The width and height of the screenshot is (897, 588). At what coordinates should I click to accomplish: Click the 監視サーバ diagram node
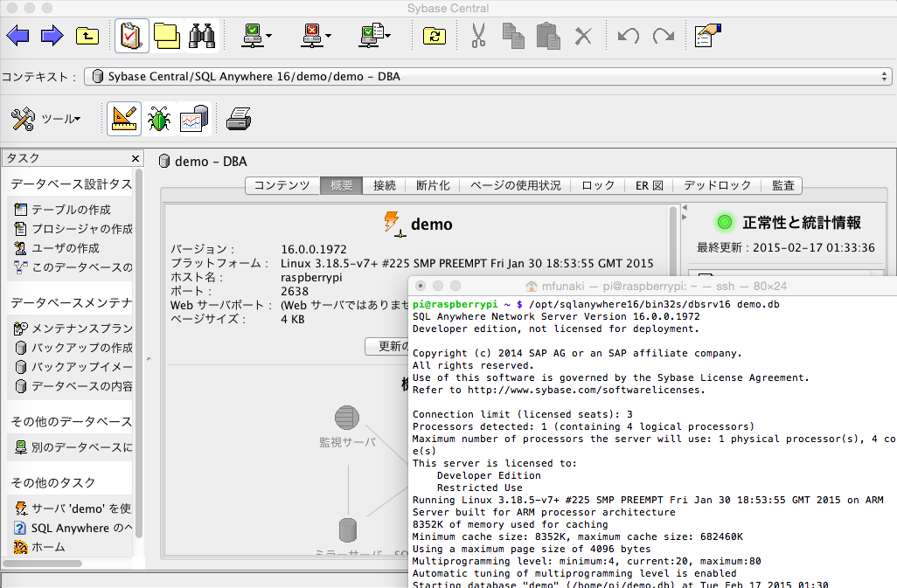click(347, 426)
